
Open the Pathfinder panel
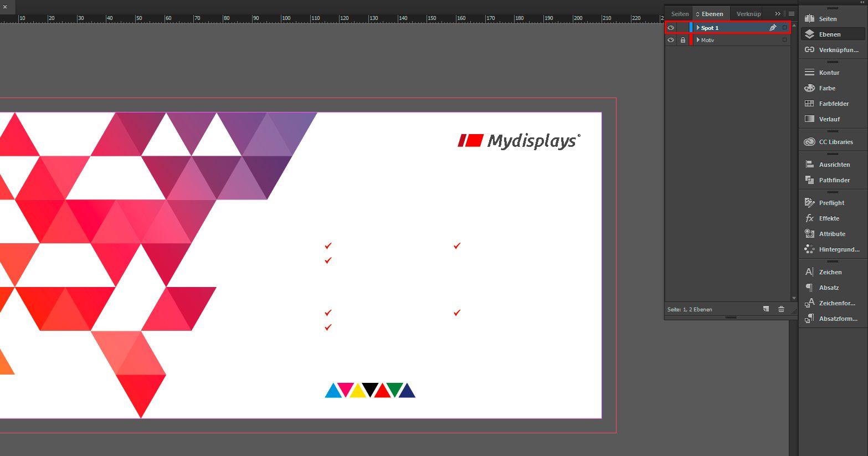[833, 180]
